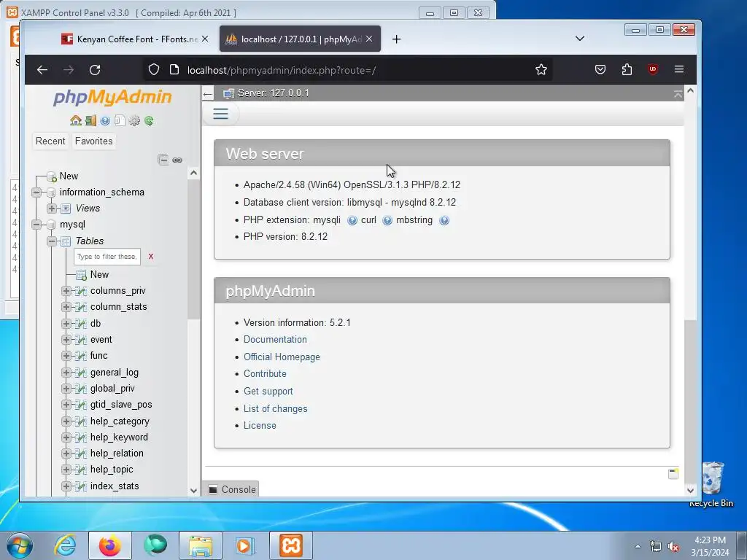747x560 pixels.
Task: Close the localhost phpMyAdmin tab
Action: point(369,39)
